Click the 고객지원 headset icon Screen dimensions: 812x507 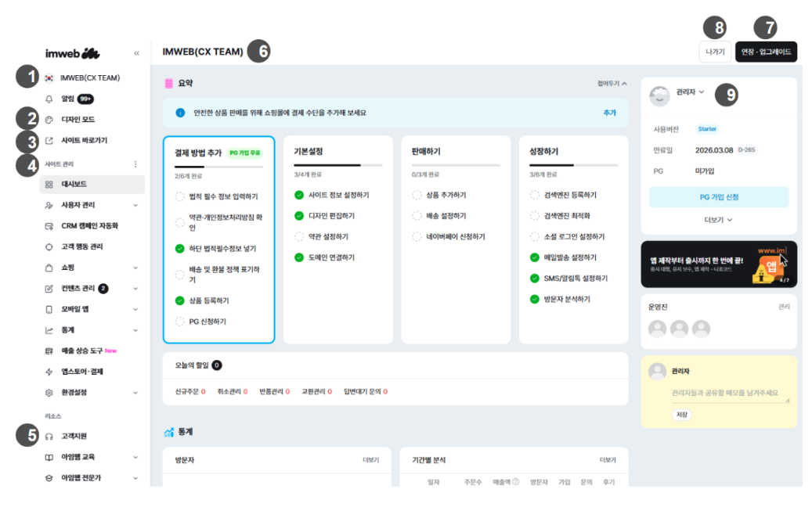pyautogui.click(x=49, y=436)
